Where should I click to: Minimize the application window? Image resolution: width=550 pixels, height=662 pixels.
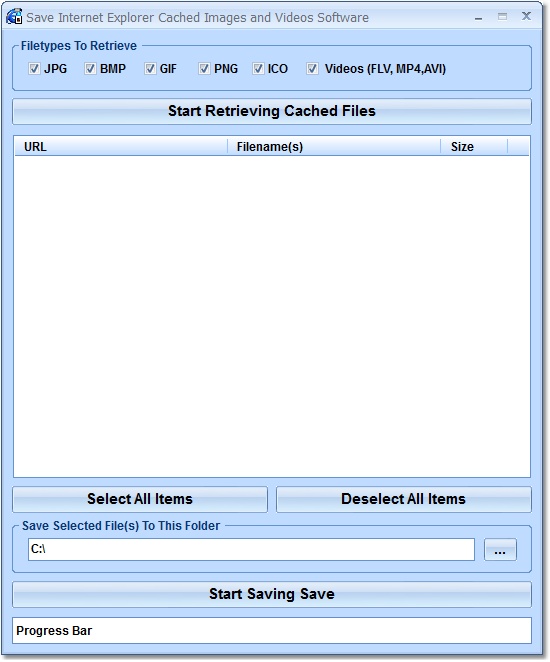478,17
